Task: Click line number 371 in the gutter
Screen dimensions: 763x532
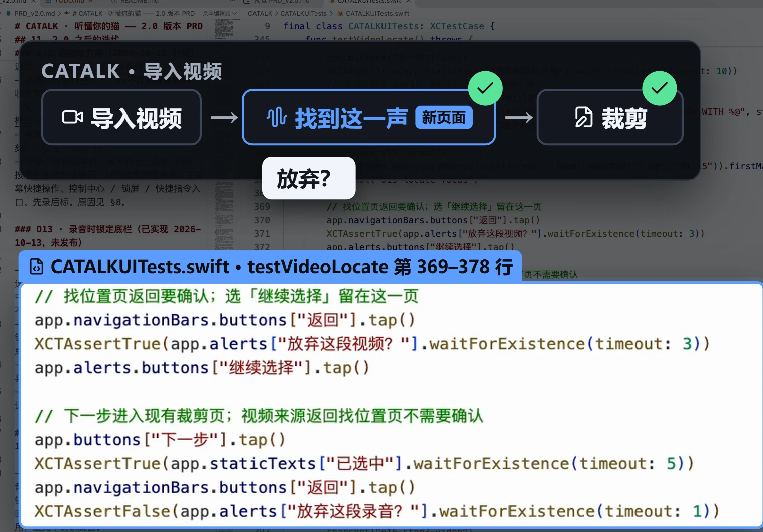Action: pyautogui.click(x=262, y=234)
